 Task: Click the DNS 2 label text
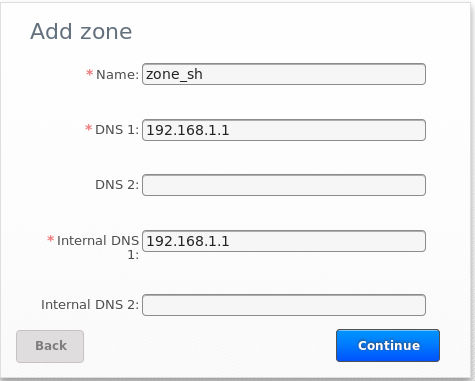pyautogui.click(x=117, y=185)
